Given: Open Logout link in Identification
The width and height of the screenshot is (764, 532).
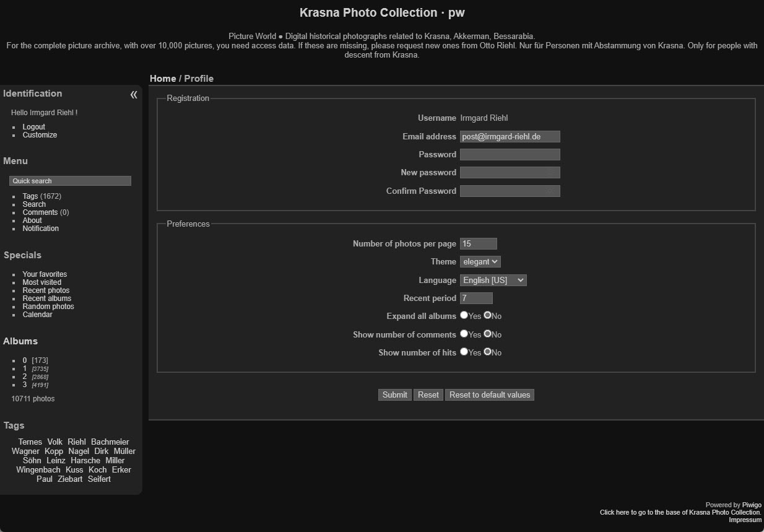Looking at the screenshot, I should [x=34, y=127].
